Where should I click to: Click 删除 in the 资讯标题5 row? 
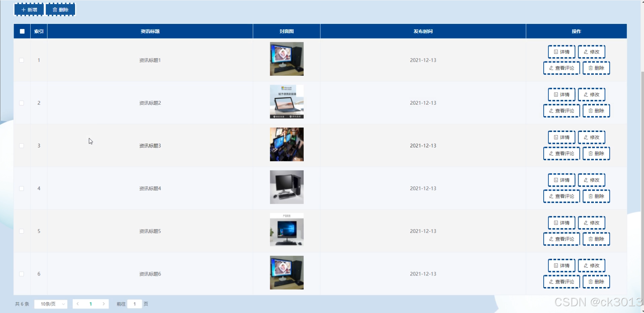click(596, 239)
